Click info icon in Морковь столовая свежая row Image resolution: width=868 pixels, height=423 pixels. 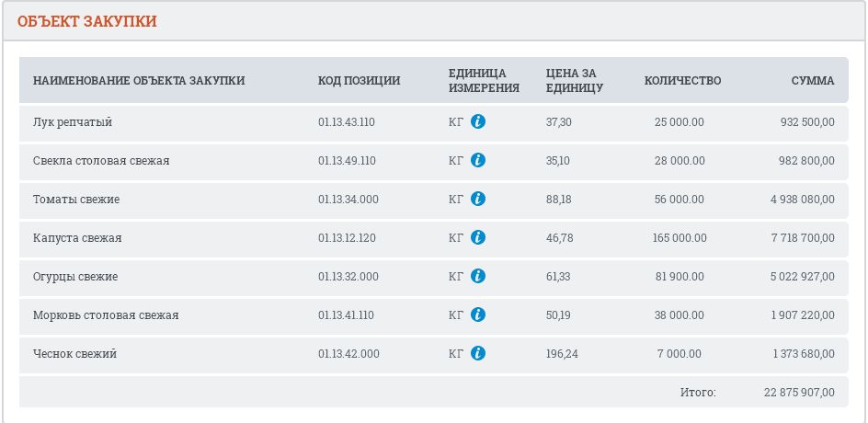tap(478, 314)
